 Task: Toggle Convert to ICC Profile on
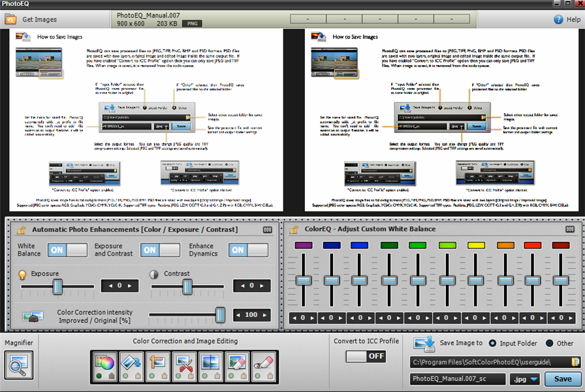coord(366,356)
